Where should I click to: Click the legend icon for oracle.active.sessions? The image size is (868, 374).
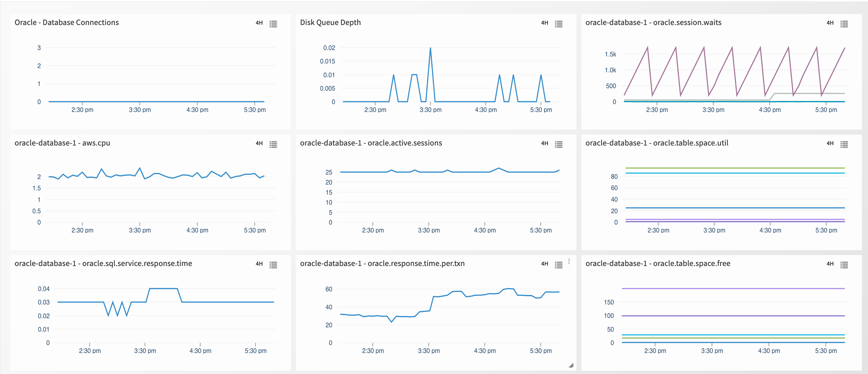pos(559,144)
